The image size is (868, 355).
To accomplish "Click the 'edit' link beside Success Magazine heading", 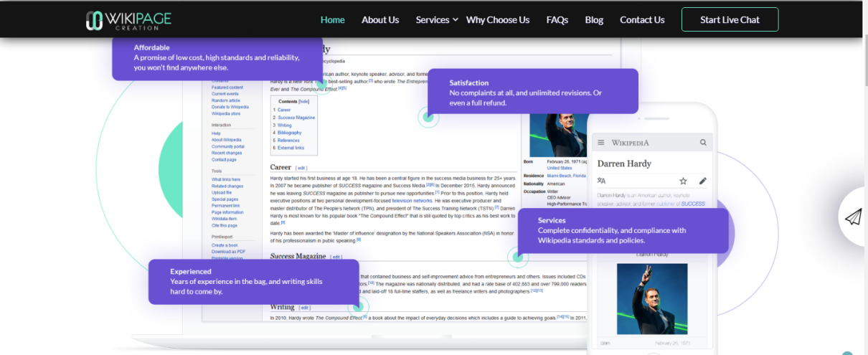I will point(336,257).
